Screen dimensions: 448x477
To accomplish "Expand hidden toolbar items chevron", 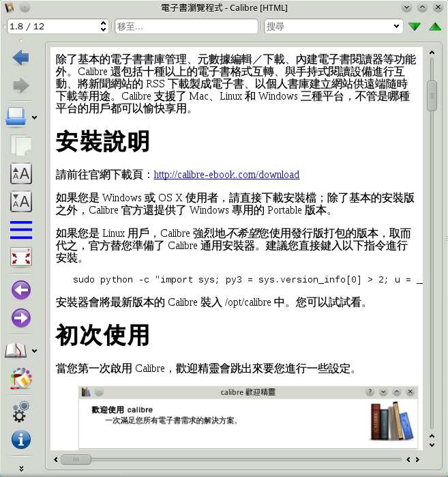I will point(21,469).
